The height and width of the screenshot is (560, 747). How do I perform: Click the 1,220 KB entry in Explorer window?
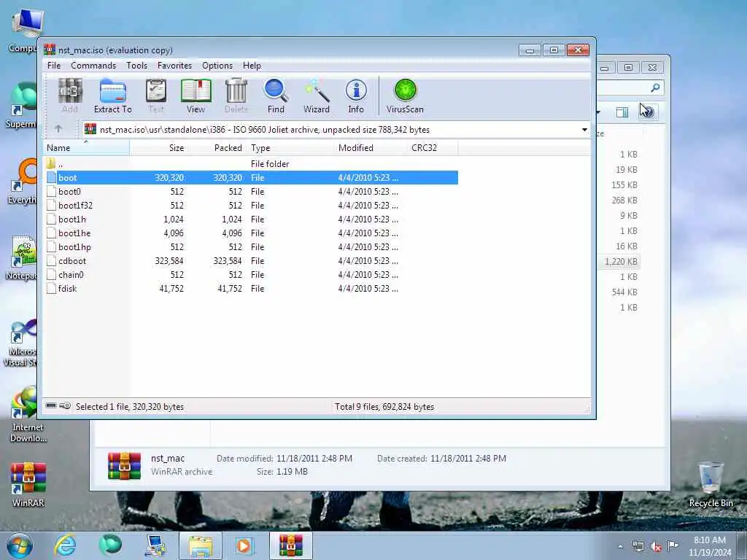click(x=621, y=262)
